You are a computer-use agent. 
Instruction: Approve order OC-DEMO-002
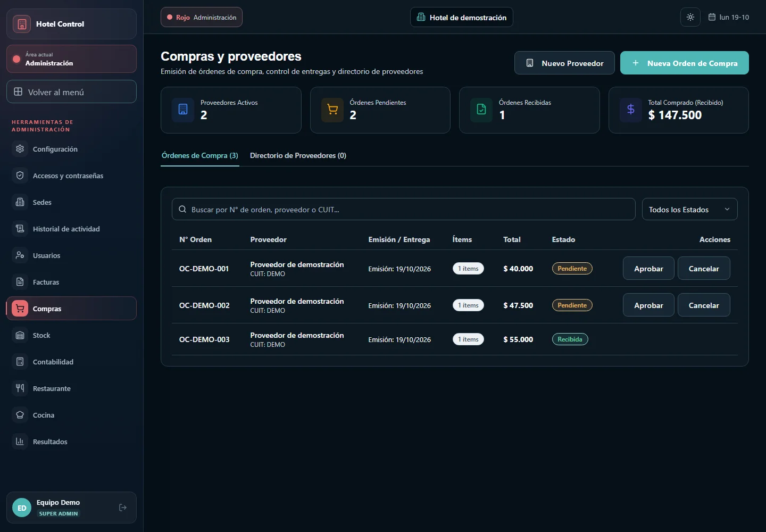648,305
